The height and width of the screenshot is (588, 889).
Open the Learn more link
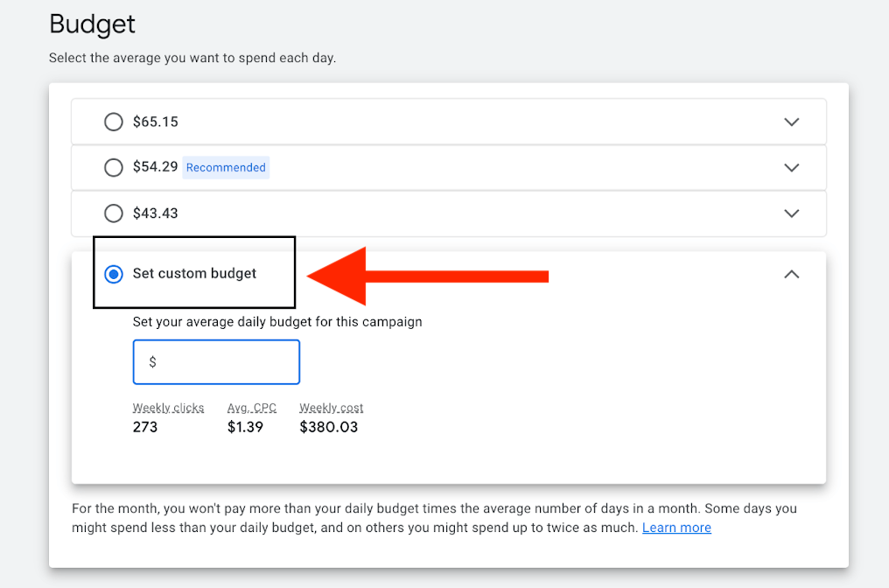(x=676, y=528)
